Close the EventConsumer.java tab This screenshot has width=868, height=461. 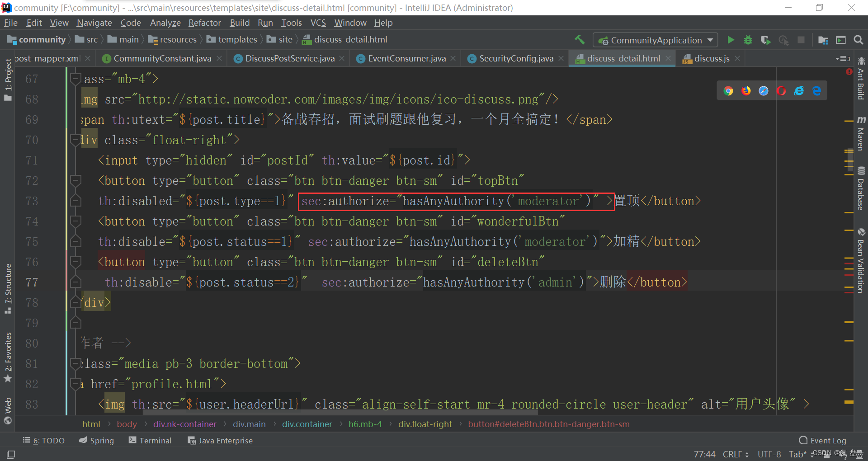tap(453, 58)
